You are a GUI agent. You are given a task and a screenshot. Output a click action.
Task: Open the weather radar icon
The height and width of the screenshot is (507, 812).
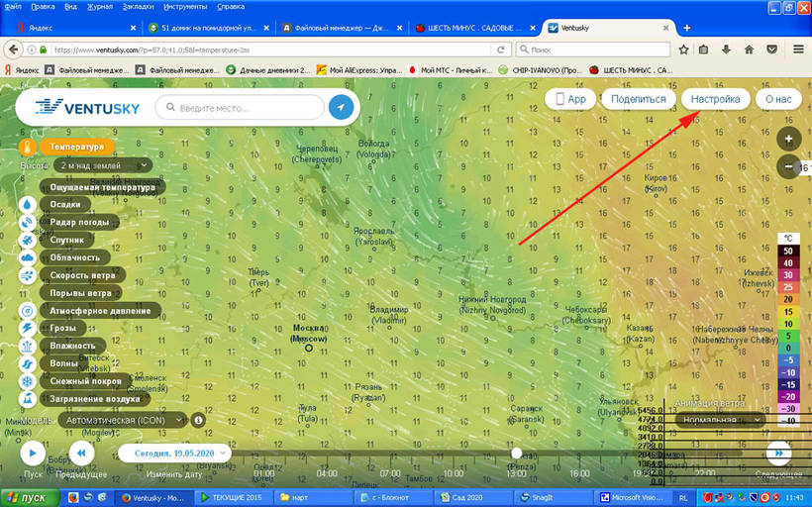(x=28, y=222)
